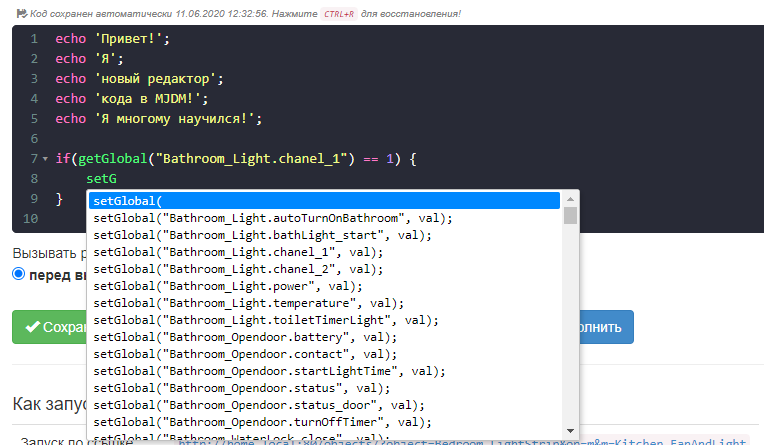Place cursor on 'новый редактор' line
Viewport: 764px width, 445px height.
pos(139,78)
